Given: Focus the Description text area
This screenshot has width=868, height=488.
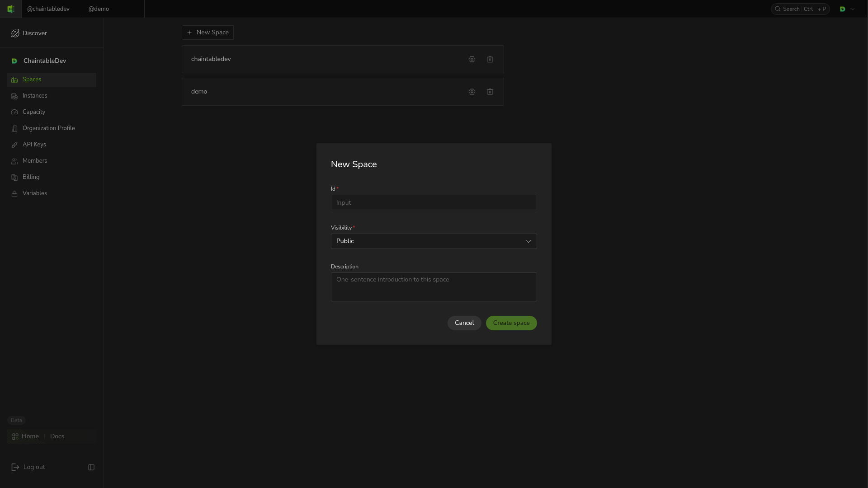Looking at the screenshot, I should click(434, 287).
